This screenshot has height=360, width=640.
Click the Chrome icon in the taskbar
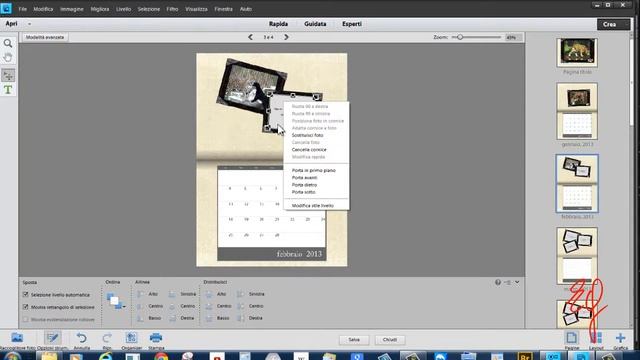click(x=161, y=356)
